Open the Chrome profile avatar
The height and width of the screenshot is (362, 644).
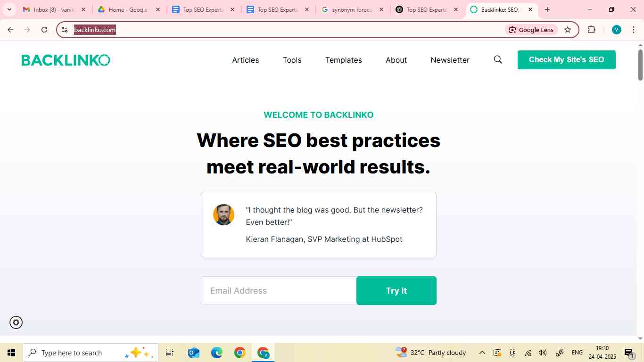616,30
